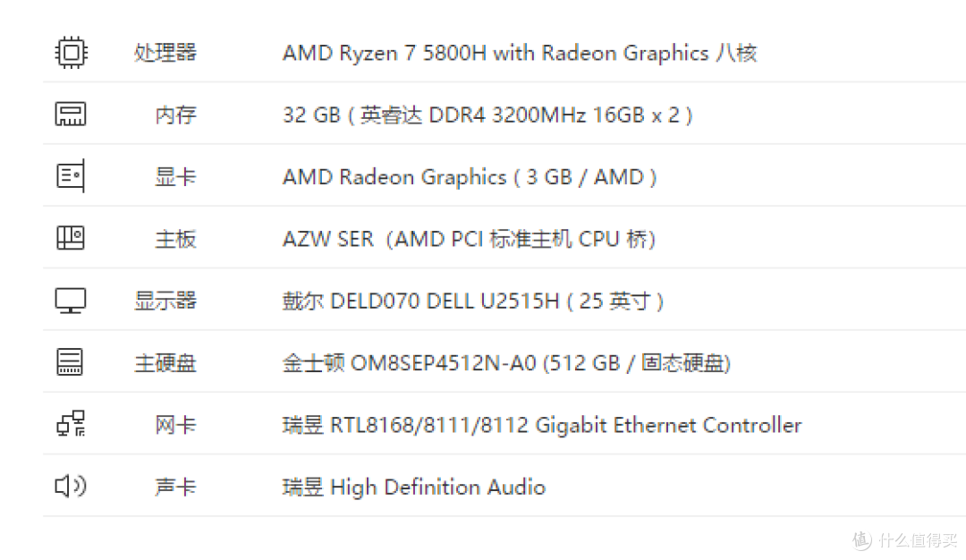The image size is (966, 560).
Task: Click the 32 GB DDR4 memory details
Action: (x=487, y=115)
